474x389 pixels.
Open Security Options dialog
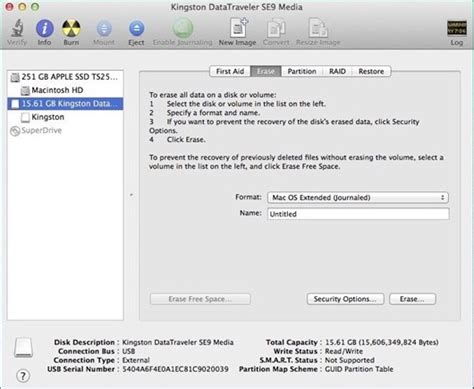[x=345, y=299]
